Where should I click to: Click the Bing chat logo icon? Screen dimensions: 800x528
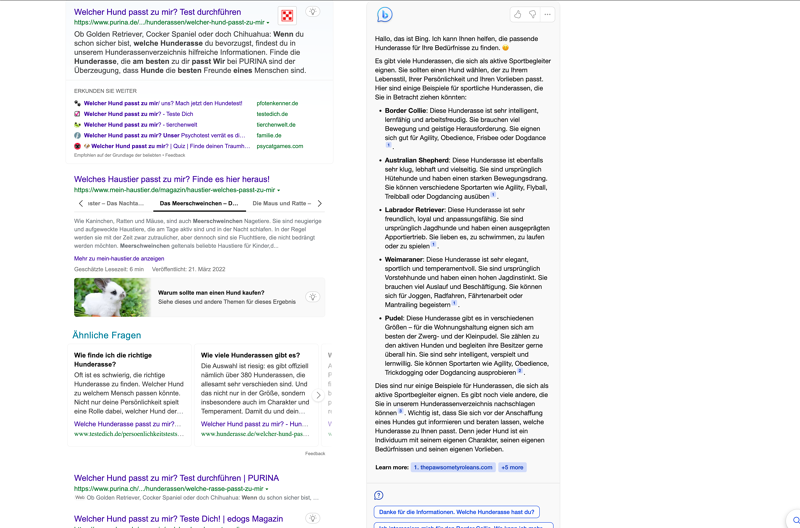point(385,15)
